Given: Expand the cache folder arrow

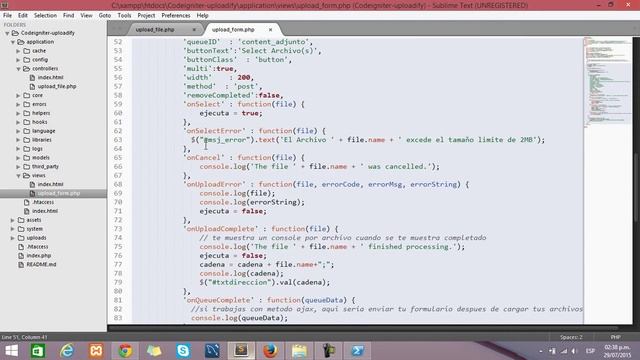Looking at the screenshot, I should point(18,51).
